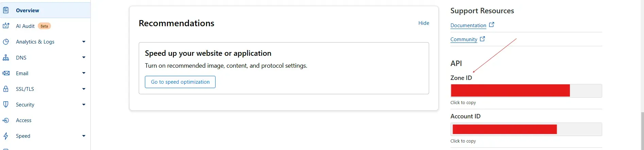Expand the SSL/TLS dropdown arrow
Screen dimensions: 644x150
pyautogui.click(x=84, y=89)
